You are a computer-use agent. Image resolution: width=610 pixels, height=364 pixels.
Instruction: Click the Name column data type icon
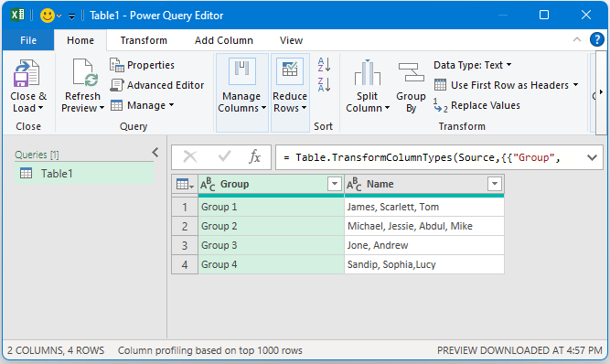coord(354,185)
